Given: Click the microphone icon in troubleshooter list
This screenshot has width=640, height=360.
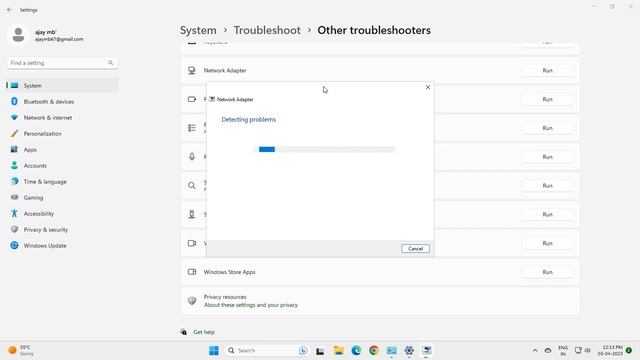Looking at the screenshot, I should [191, 157].
